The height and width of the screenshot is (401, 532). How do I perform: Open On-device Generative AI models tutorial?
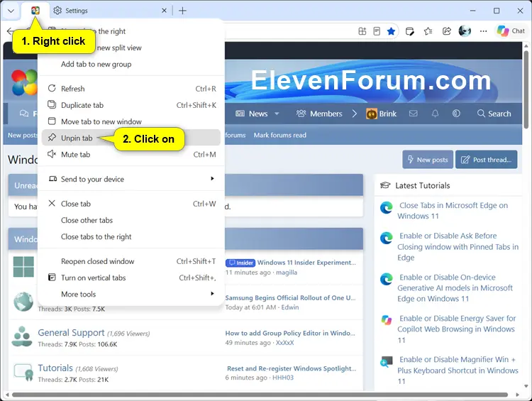point(455,288)
